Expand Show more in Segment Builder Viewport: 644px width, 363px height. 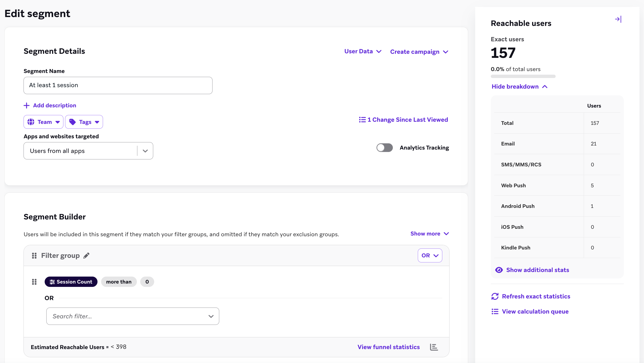(430, 234)
